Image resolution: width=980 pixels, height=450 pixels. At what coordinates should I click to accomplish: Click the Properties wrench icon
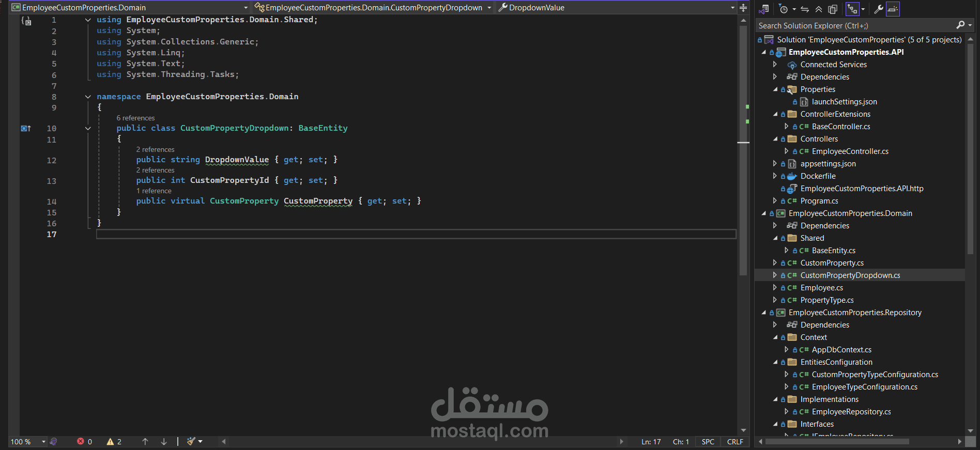(x=878, y=9)
